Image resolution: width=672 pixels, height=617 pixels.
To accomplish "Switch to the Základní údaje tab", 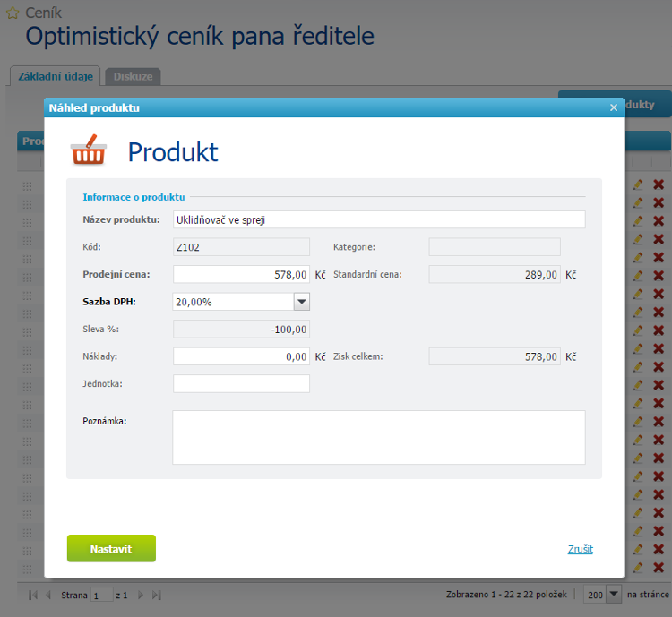I will [x=56, y=76].
